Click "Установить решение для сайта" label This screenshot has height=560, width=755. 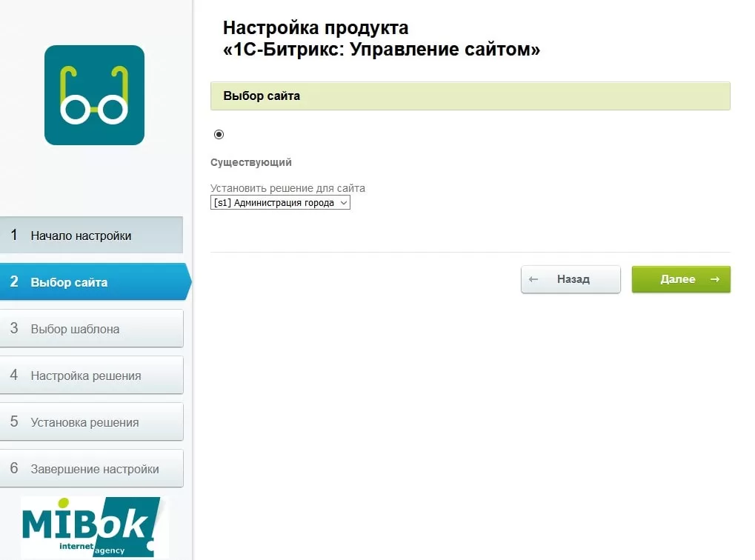point(287,188)
